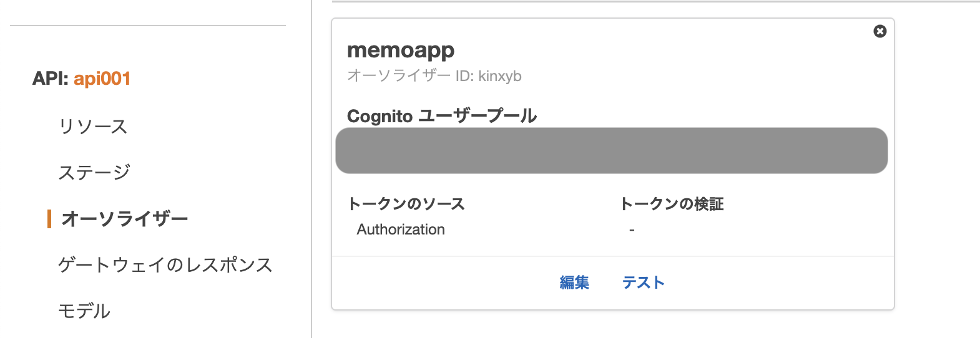
Task: Click the API: label in the sidebar
Action: click(51, 79)
